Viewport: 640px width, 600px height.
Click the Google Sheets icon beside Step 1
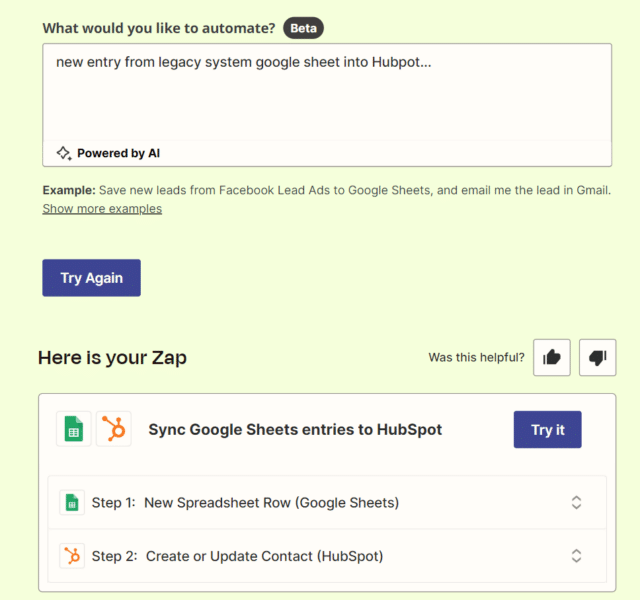click(72, 502)
